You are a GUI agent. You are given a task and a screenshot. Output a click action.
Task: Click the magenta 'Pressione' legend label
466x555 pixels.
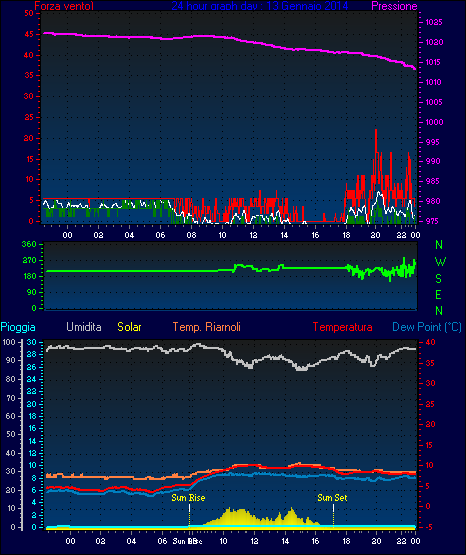[394, 6]
